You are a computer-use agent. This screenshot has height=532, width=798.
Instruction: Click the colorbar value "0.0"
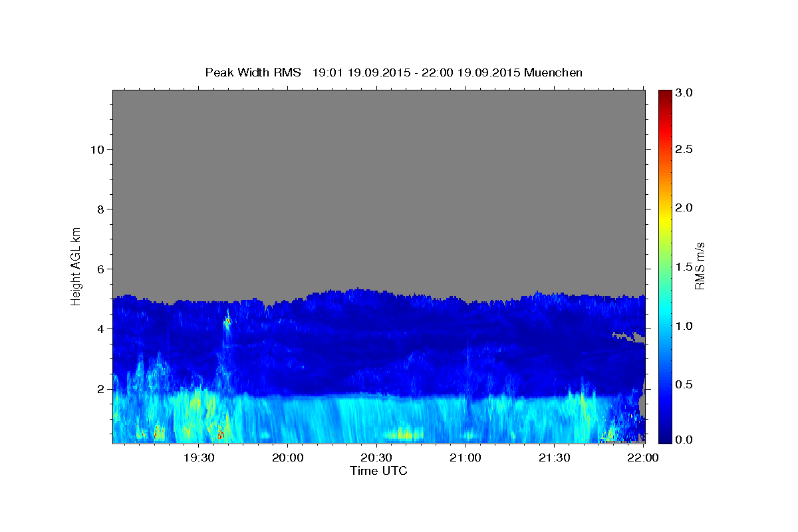pyautogui.click(x=684, y=439)
